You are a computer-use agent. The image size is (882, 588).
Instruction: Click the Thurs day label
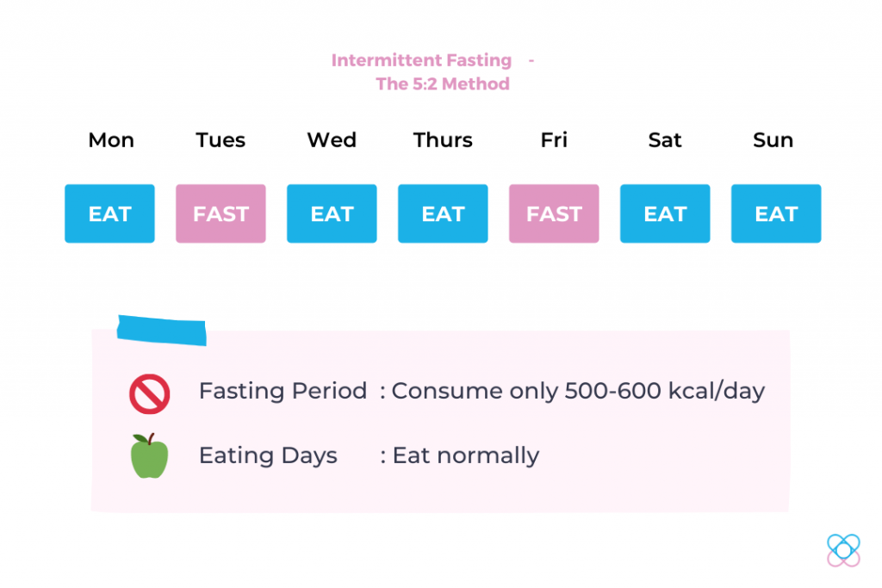(444, 140)
